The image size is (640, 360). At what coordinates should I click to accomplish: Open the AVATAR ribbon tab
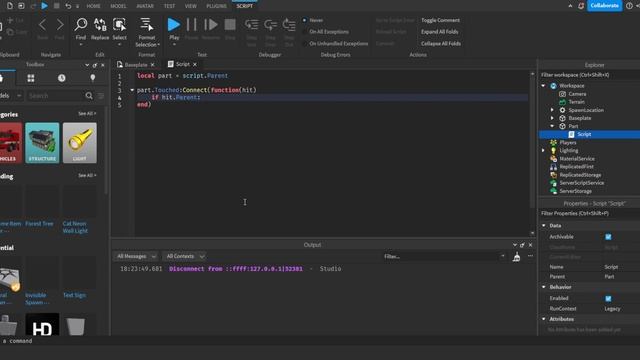145,6
